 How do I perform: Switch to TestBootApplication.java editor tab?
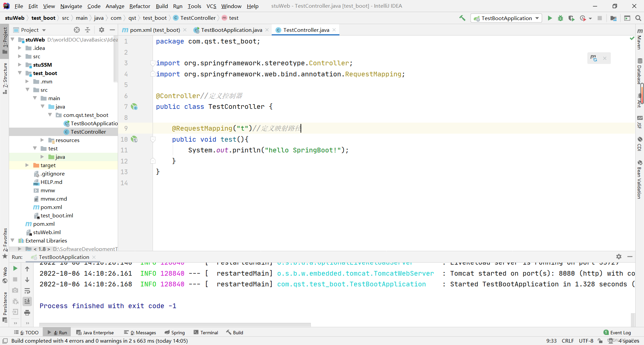(x=231, y=30)
